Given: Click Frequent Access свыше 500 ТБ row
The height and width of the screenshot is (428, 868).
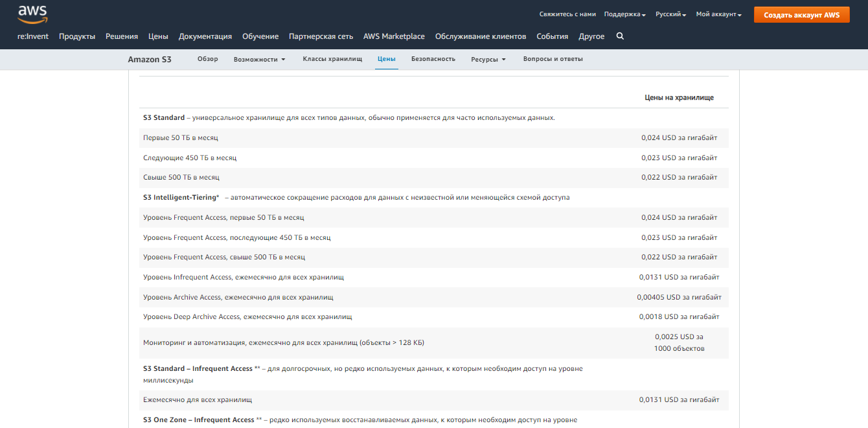Looking at the screenshot, I should 434,257.
